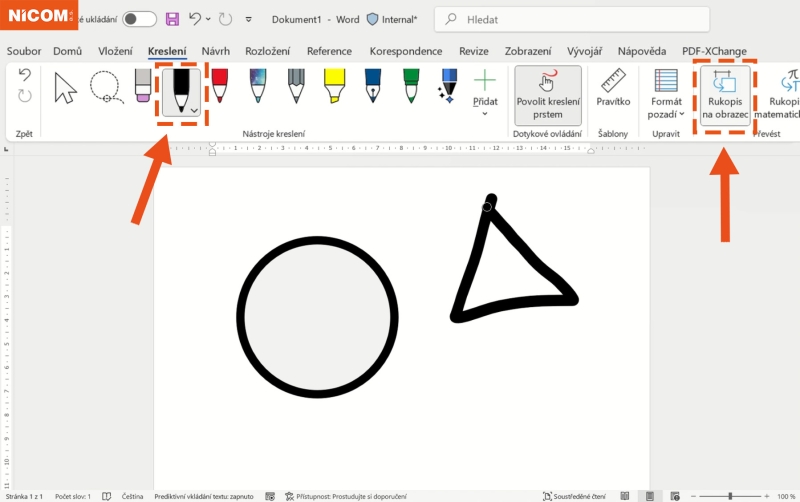Choose the red pen

[220, 87]
